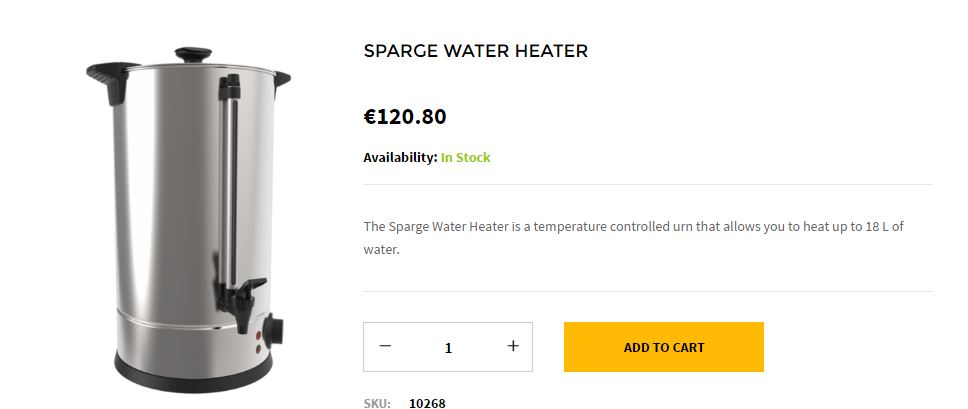The width and height of the screenshot is (968, 409).
Task: Decrease quantity with the minus icon
Action: (x=385, y=347)
